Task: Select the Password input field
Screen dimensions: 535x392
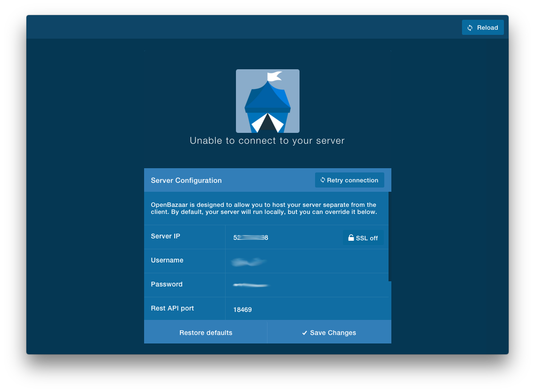Action: coord(307,285)
